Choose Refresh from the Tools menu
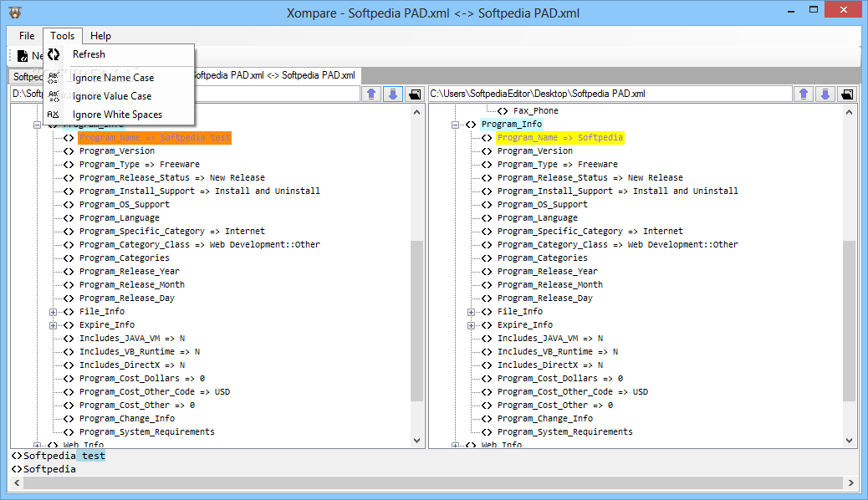 [x=119, y=54]
